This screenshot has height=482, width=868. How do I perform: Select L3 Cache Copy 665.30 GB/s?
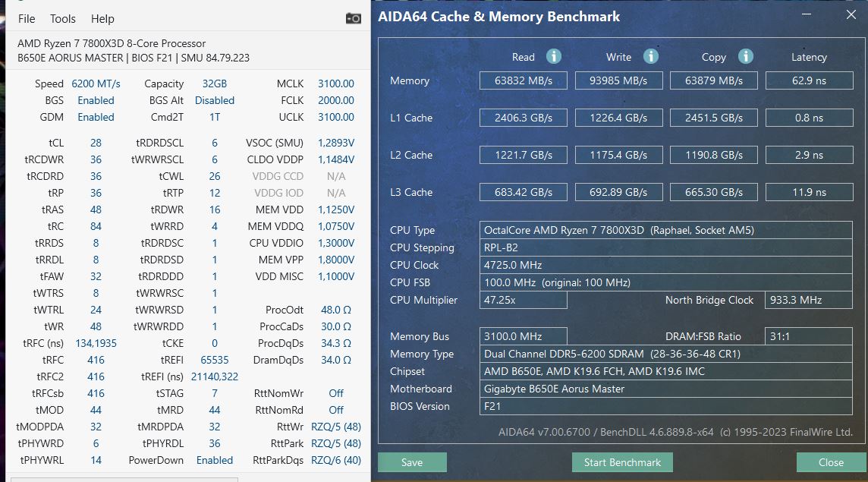(713, 192)
